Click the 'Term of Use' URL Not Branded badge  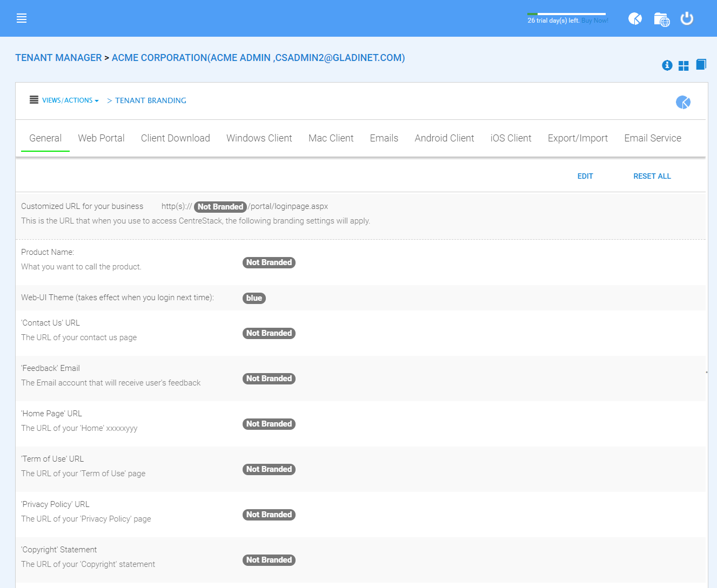coord(269,469)
